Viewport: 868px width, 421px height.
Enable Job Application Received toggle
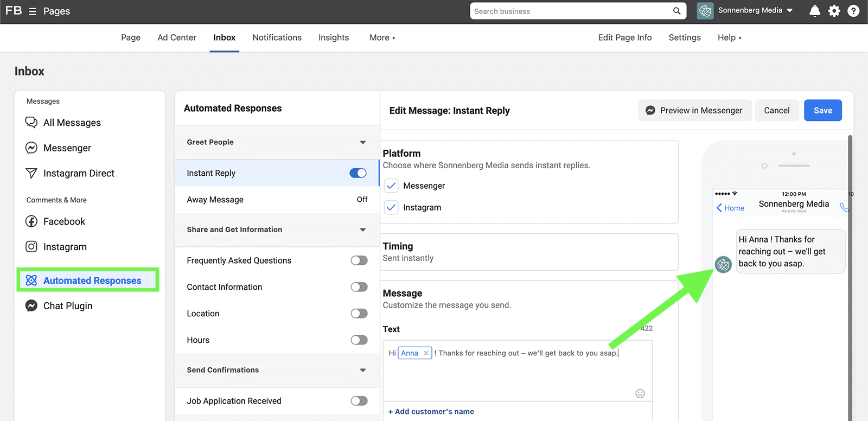pyautogui.click(x=359, y=401)
